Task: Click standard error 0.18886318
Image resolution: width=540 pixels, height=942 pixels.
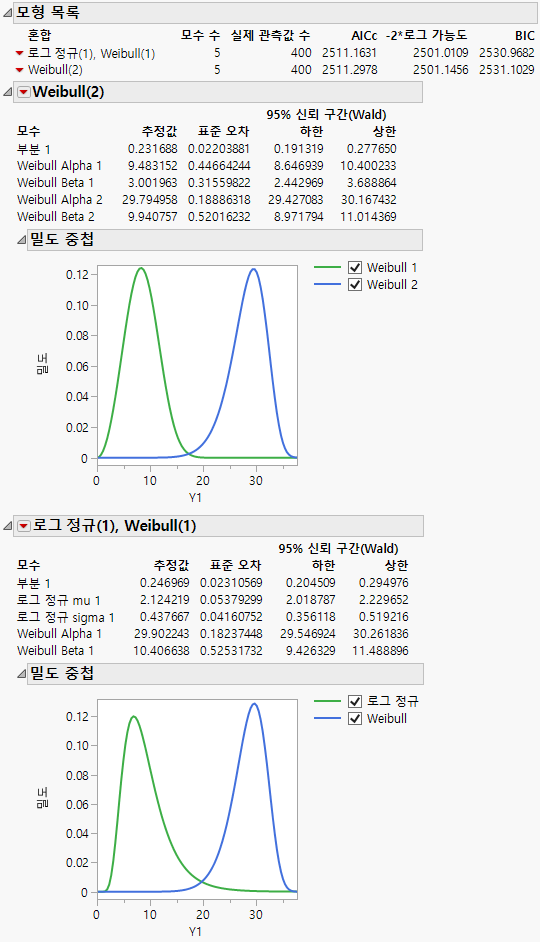Action: (219, 199)
